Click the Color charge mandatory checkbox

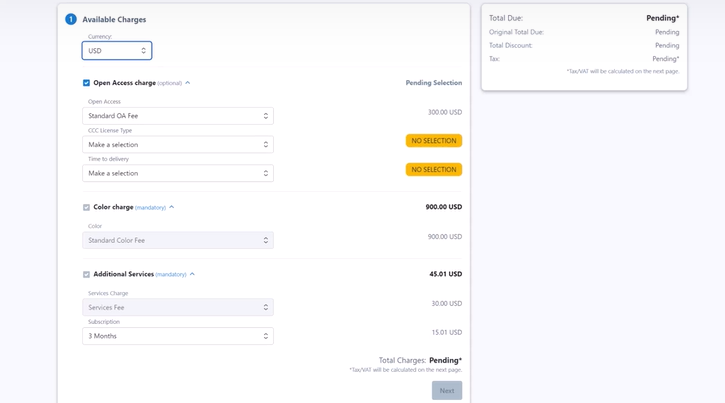[86, 208]
